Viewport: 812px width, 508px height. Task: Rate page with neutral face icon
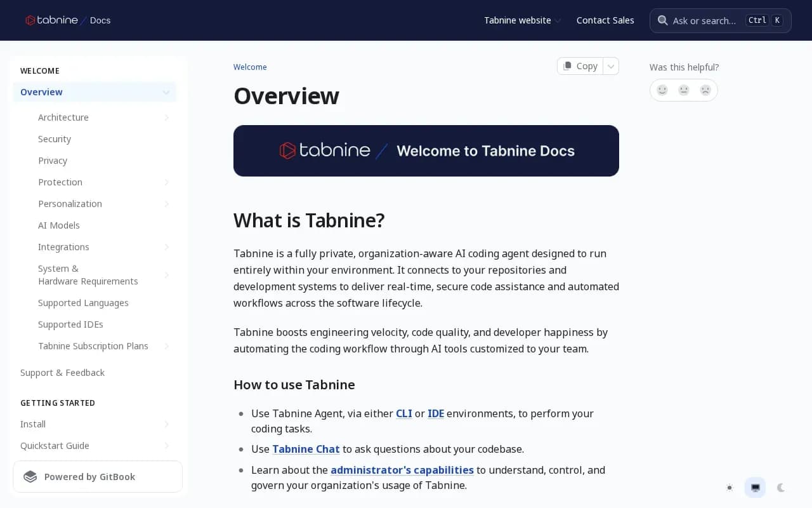click(x=684, y=90)
